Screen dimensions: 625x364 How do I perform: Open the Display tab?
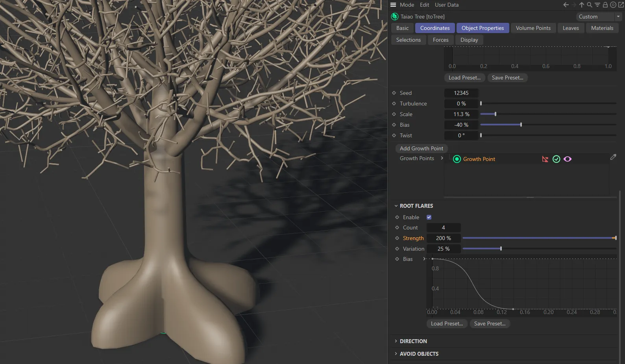pos(469,40)
